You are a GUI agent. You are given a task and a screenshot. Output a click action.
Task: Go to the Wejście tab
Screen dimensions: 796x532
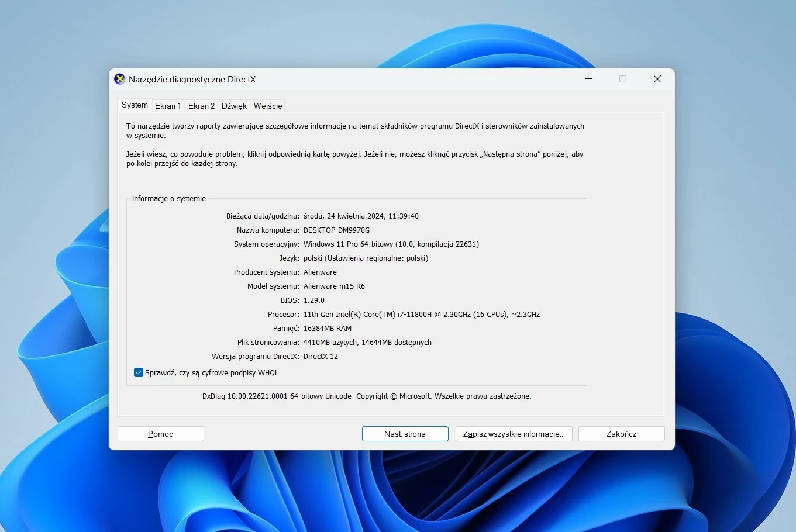pos(268,106)
